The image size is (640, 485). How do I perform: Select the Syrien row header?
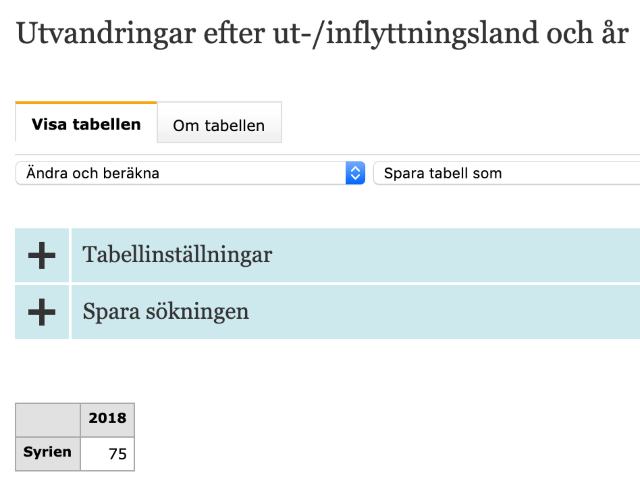48,452
